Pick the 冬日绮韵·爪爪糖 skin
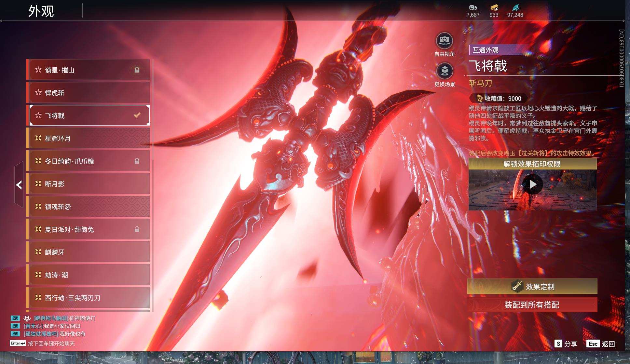 coord(88,161)
